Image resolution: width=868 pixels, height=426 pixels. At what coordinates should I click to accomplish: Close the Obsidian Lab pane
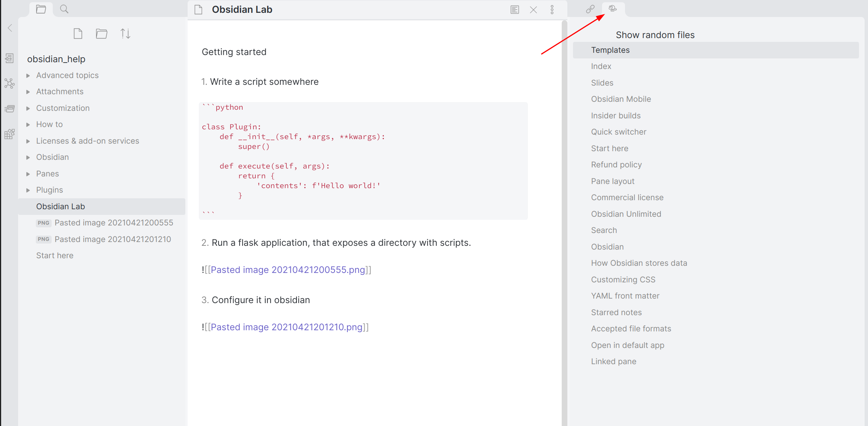point(533,10)
